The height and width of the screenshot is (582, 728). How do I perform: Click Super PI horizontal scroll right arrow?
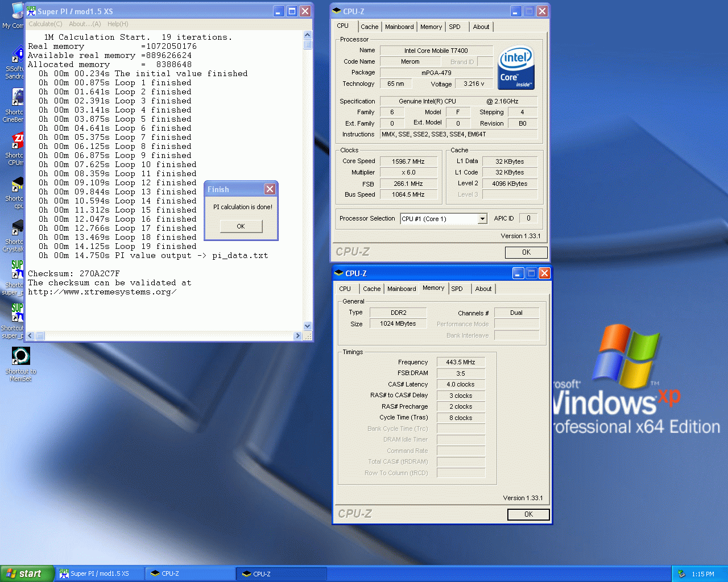click(297, 336)
